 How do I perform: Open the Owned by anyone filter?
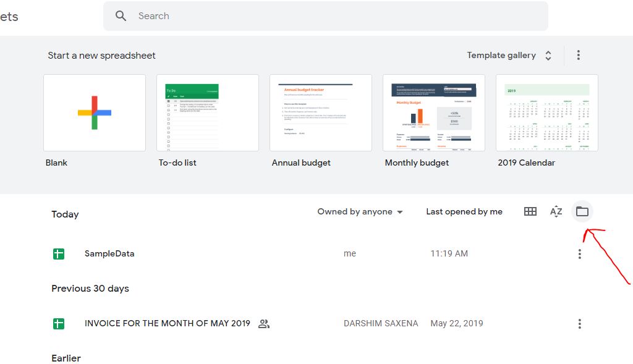click(x=360, y=211)
